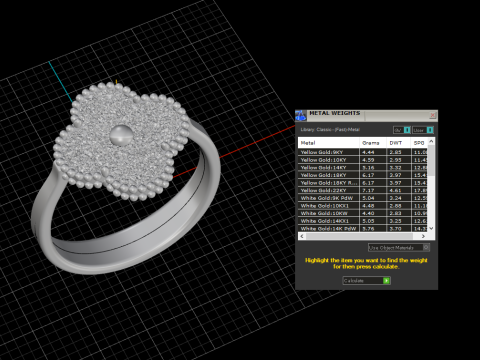This screenshot has height=360, width=480.
Task: Select the White Gold:10KW row
Action: tap(363, 213)
